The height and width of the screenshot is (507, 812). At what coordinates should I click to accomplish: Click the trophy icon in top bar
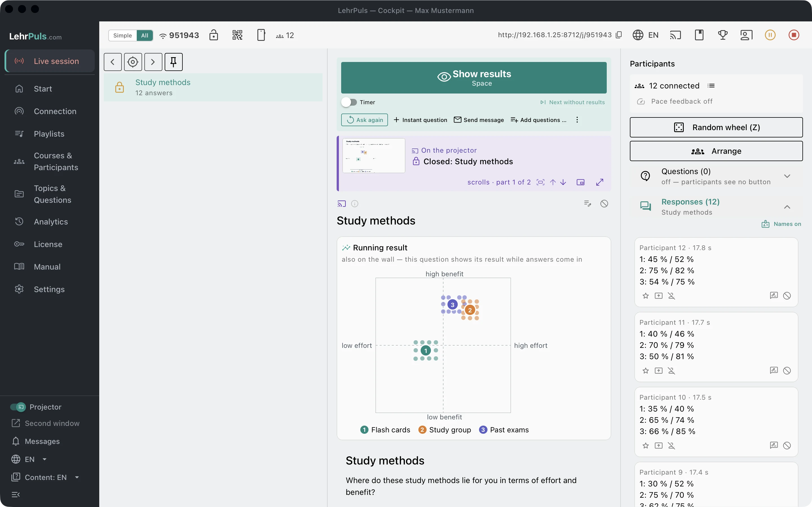(723, 35)
